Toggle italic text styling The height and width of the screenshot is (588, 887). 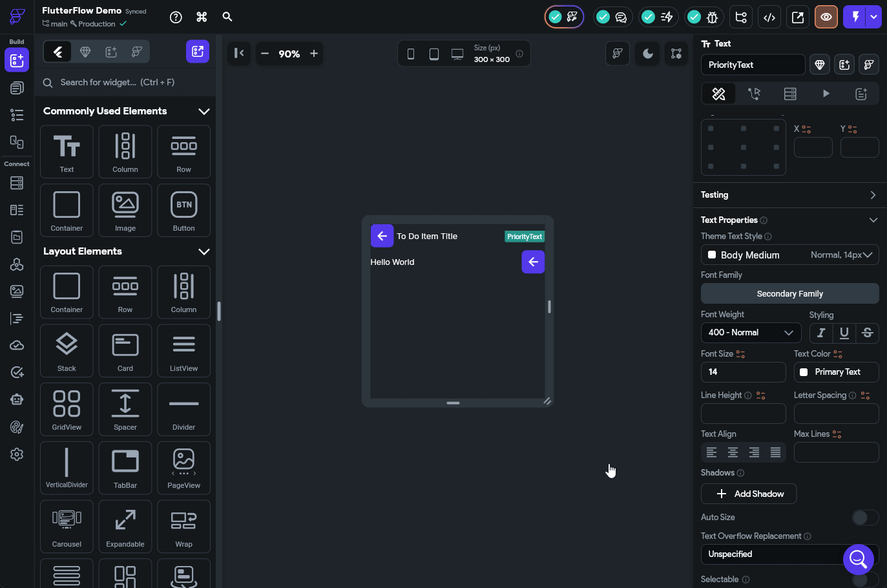[x=820, y=333]
